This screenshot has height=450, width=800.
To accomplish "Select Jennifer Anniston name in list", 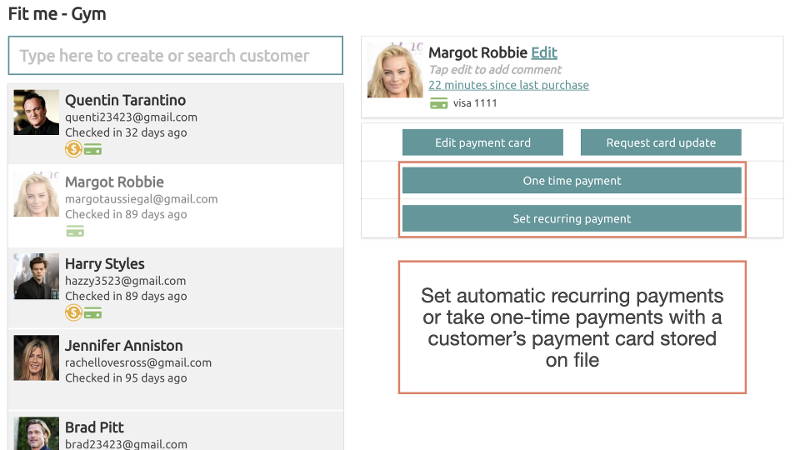I will (124, 345).
